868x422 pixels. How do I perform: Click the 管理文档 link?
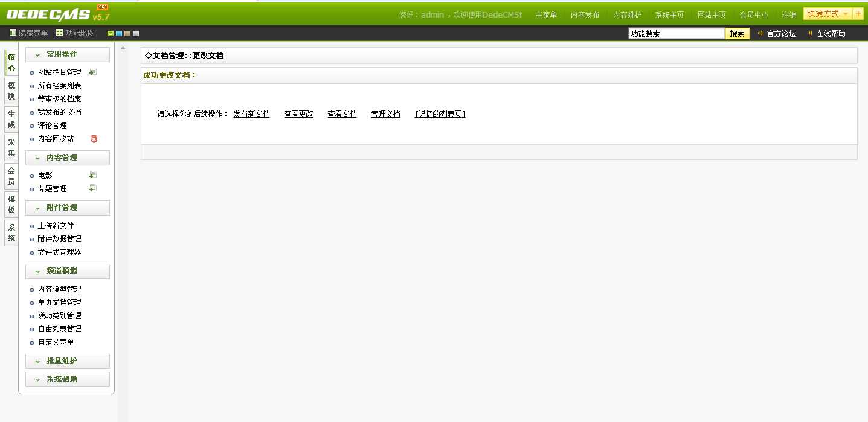tap(385, 114)
